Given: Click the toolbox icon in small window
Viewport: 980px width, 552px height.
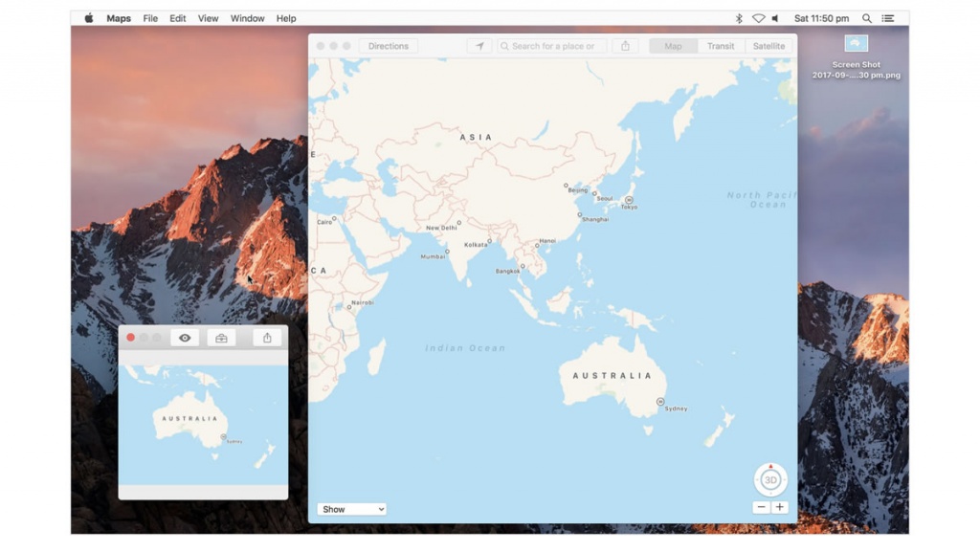Looking at the screenshot, I should (221, 338).
